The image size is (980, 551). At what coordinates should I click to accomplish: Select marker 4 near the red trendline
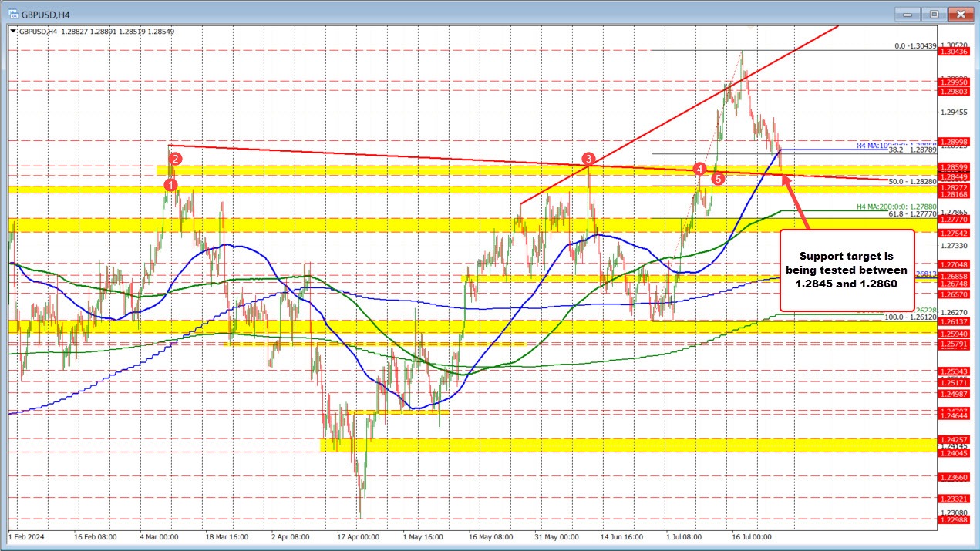coord(699,170)
